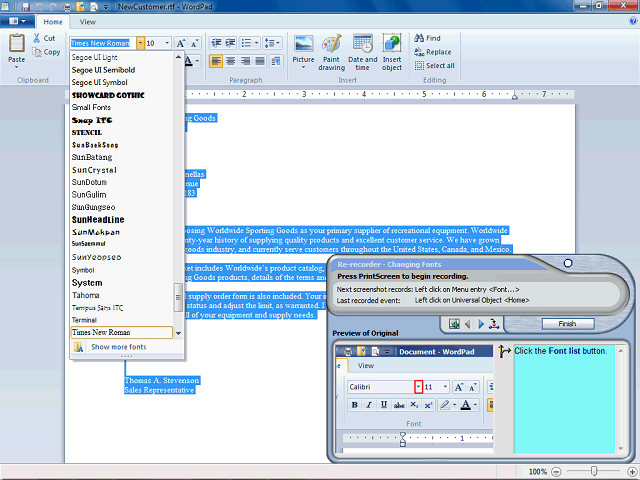Pick System in the font list

click(x=122, y=283)
